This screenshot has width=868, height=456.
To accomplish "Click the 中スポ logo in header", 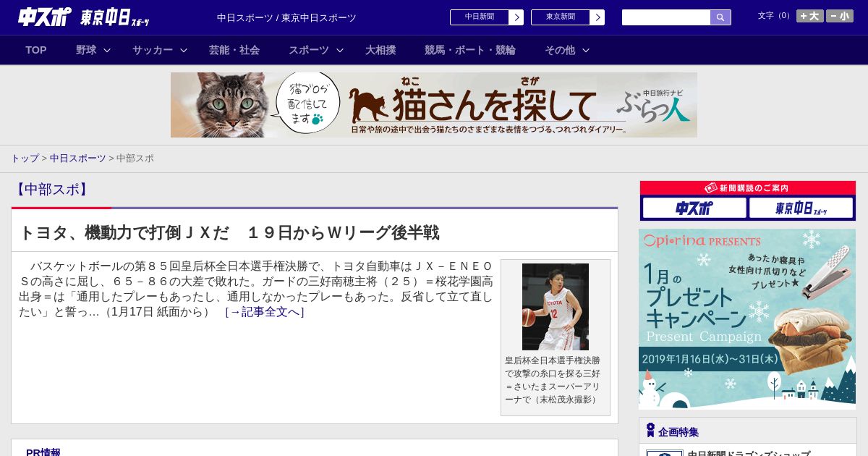I will pyautogui.click(x=44, y=17).
